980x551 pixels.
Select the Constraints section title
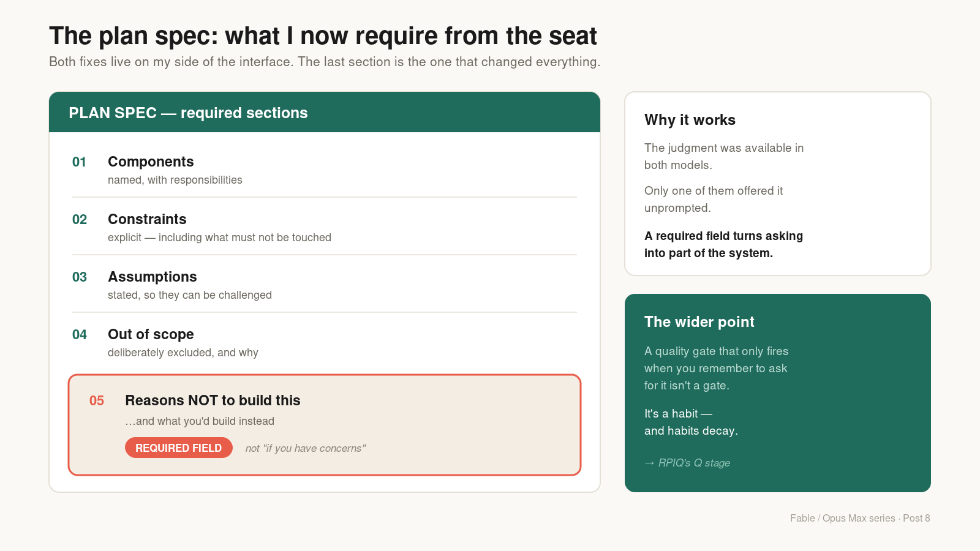coord(147,219)
